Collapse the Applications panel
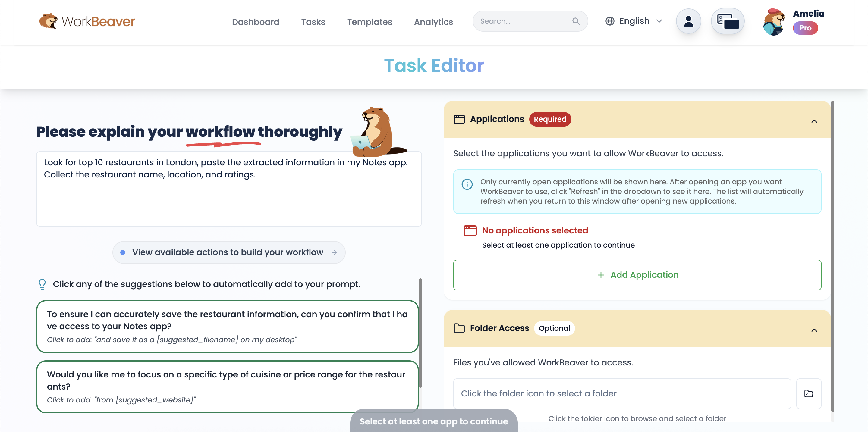The width and height of the screenshot is (868, 432). point(814,121)
